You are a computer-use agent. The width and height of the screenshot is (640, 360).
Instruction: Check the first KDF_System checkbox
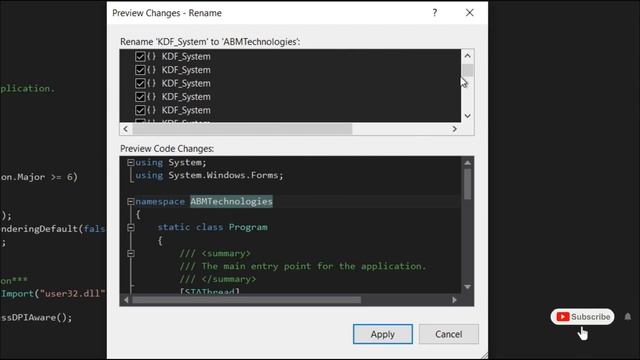click(140, 56)
